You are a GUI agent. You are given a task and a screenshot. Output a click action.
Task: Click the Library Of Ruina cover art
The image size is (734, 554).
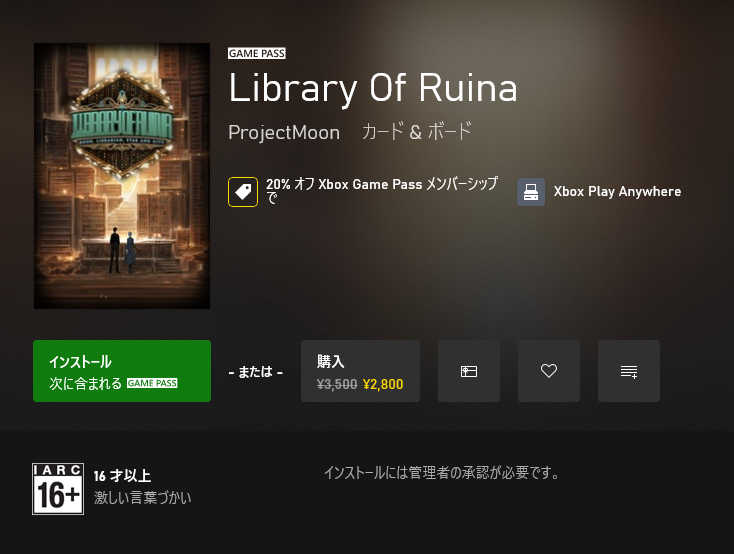(122, 176)
